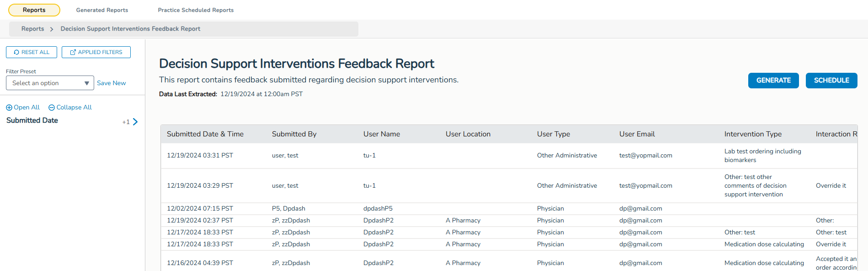The height and width of the screenshot is (271, 868).
Task: Click the Collapse All minus icon
Action: tap(52, 108)
